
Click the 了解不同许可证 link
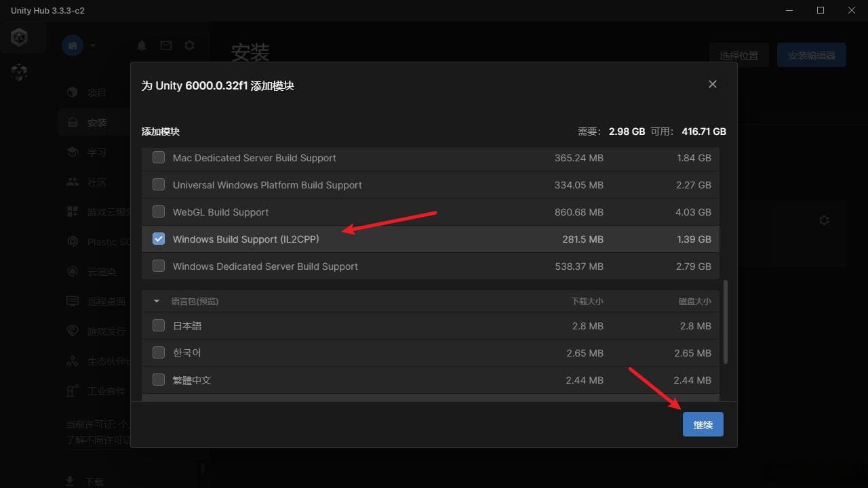(x=98, y=440)
